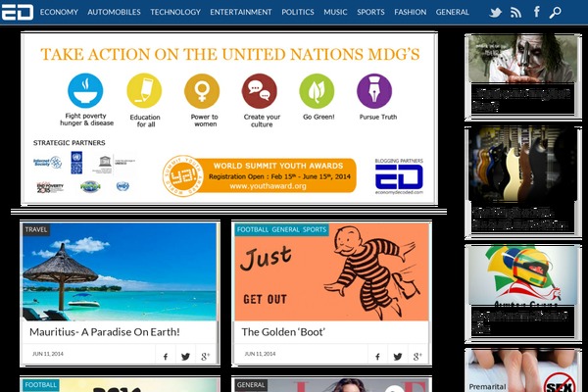This screenshot has height=392, width=588.
Task: Open the General menu
Action: tap(452, 12)
